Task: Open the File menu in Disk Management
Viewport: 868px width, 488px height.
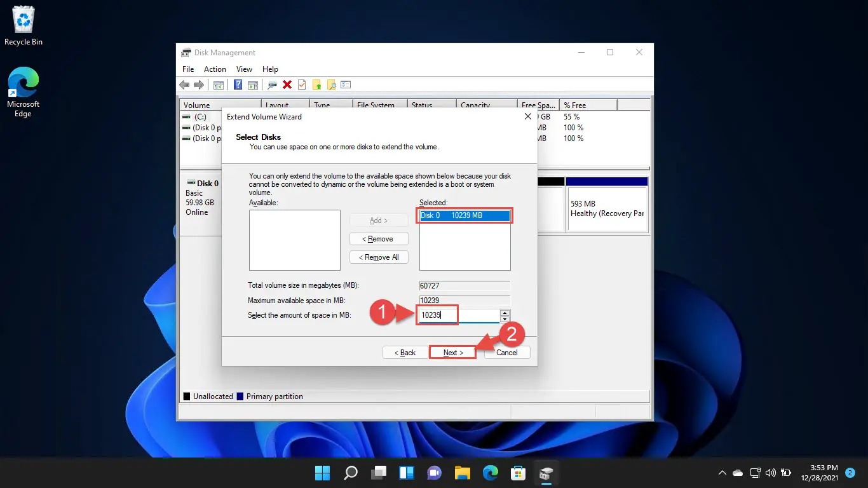Action: pos(188,69)
